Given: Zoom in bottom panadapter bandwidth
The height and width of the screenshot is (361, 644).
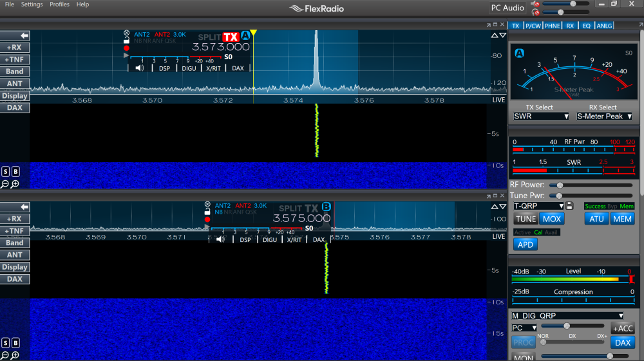Looking at the screenshot, I should 15,356.
